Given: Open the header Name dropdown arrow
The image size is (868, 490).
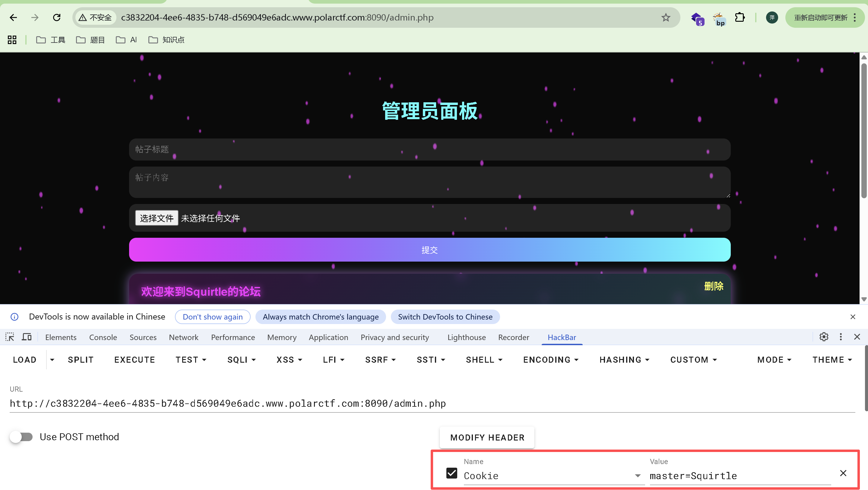Looking at the screenshot, I should point(638,476).
